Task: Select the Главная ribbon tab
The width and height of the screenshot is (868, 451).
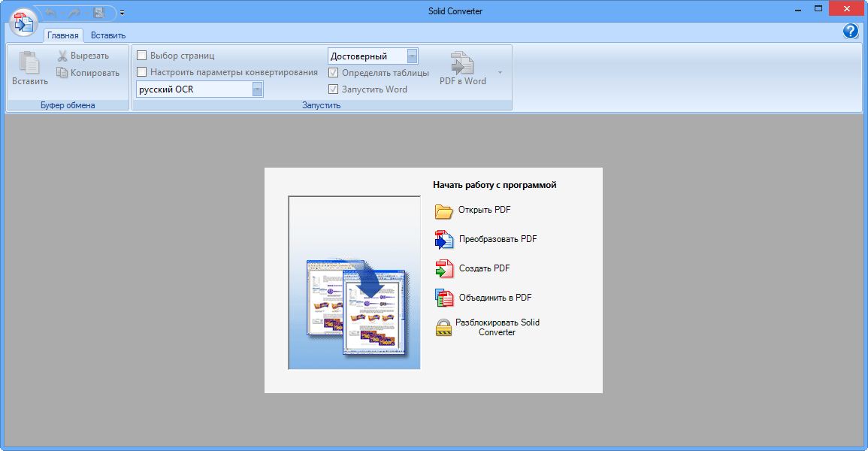Action: (63, 35)
